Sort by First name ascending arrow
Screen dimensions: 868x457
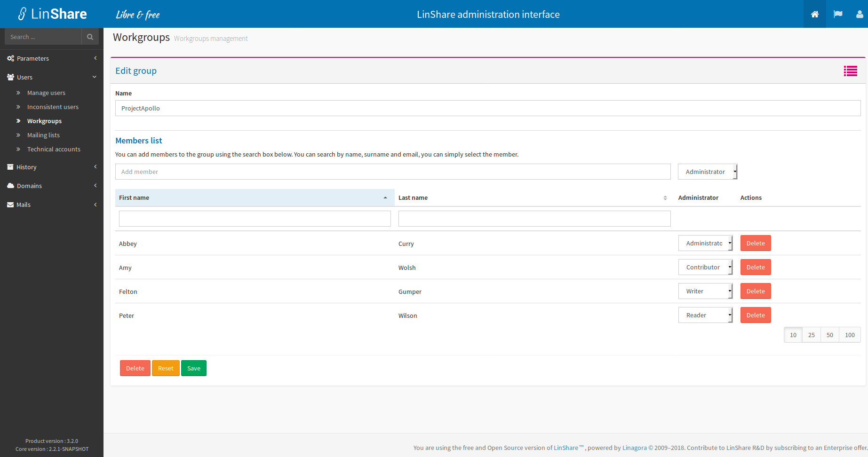click(385, 198)
